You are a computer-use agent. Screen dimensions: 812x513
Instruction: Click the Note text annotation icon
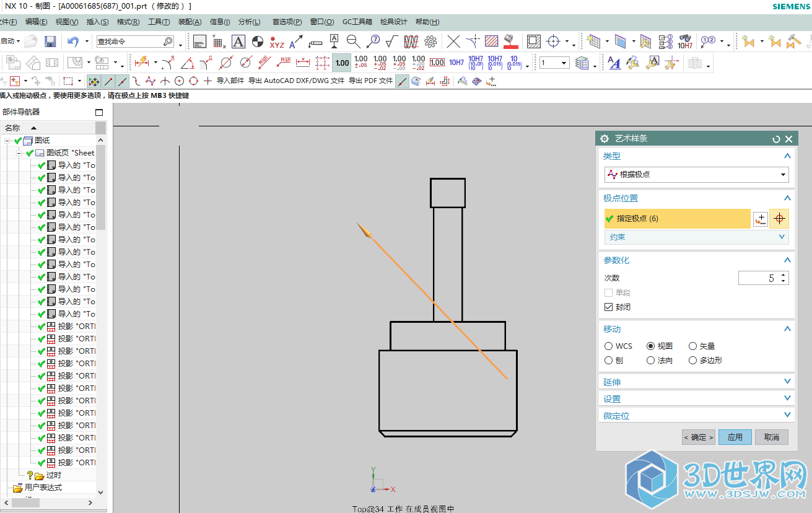click(199, 42)
